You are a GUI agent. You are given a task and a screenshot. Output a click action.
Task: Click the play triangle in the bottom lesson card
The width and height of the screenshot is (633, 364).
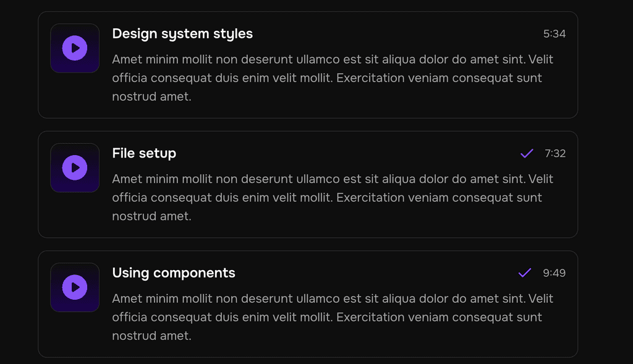click(75, 287)
